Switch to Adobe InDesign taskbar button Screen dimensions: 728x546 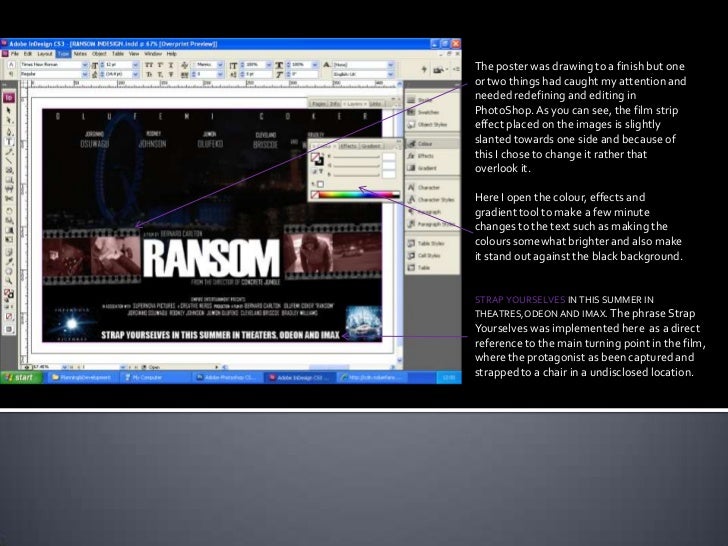[300, 377]
